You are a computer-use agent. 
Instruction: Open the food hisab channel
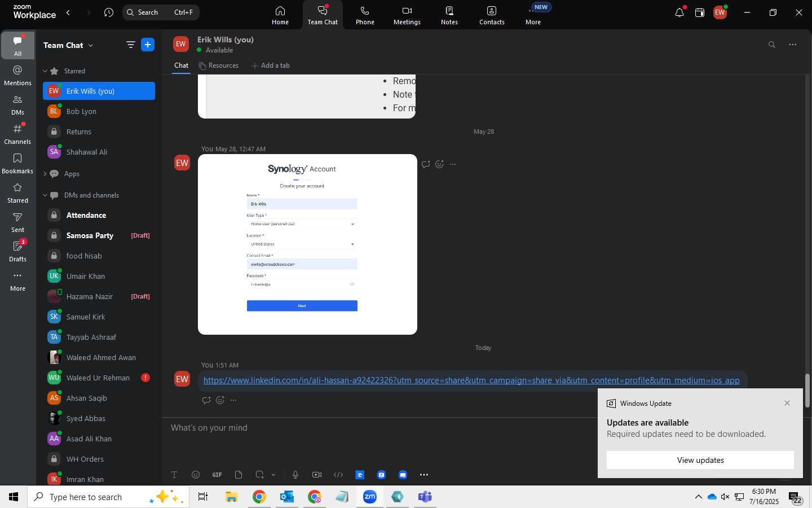pyautogui.click(x=99, y=256)
